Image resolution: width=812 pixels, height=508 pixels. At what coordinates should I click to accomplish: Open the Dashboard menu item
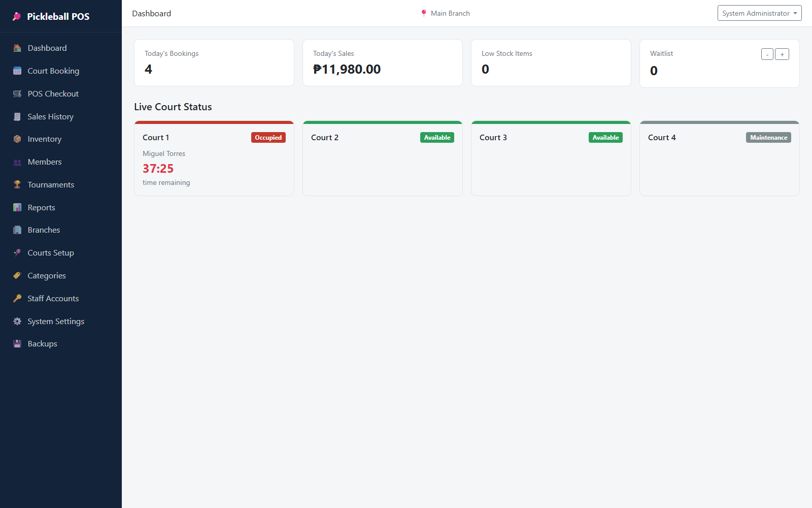click(61, 48)
